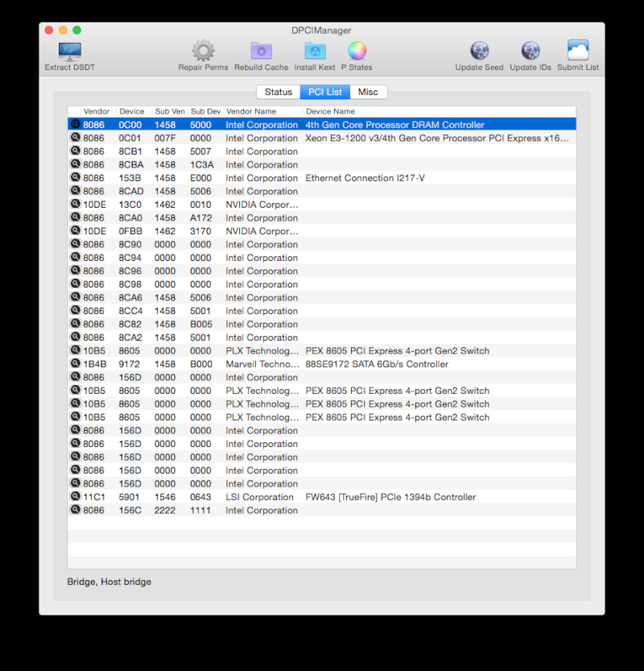Viewport: 644px width, 671px height.
Task: Click lookup icon of device 8C94 row
Action: [x=75, y=257]
